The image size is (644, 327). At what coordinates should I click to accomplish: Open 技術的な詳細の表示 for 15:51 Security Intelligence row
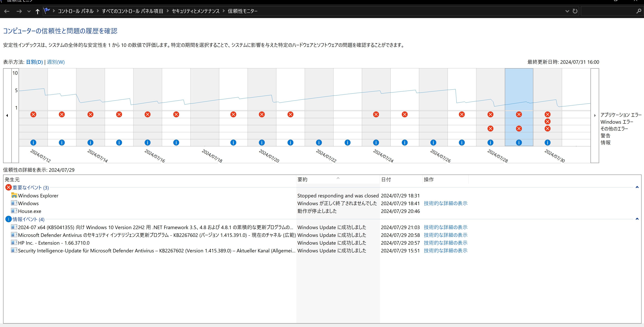pyautogui.click(x=446, y=251)
